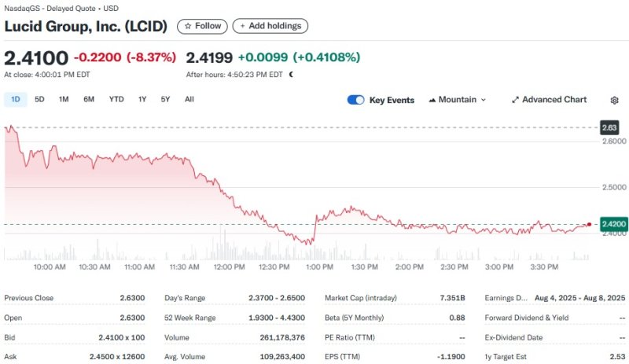Click the star icon on Follow
Image resolution: width=629 pixels, height=364 pixels.
tap(187, 26)
